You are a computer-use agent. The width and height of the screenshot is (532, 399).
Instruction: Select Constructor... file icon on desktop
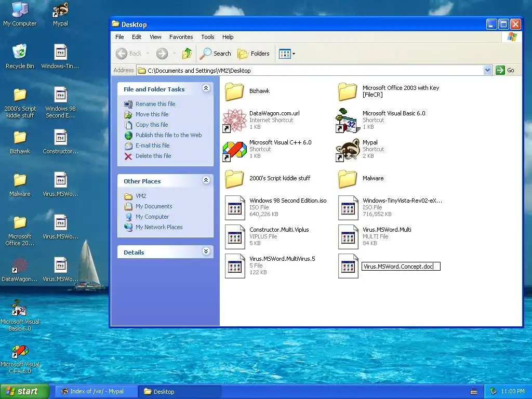coord(60,142)
